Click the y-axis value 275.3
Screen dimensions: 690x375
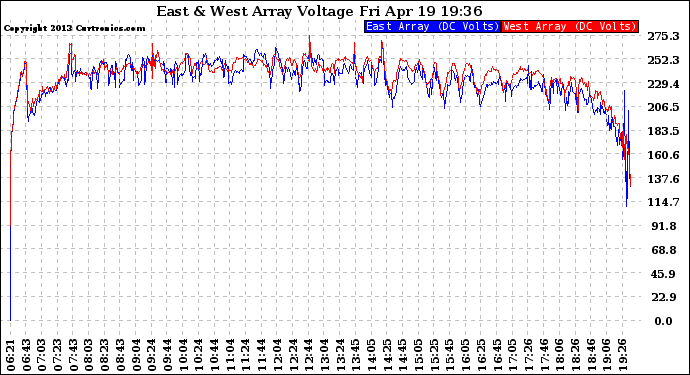663,36
